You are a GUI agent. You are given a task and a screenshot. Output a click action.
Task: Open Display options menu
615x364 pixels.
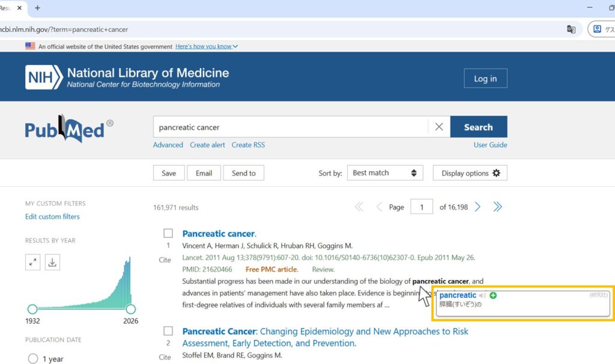(470, 173)
